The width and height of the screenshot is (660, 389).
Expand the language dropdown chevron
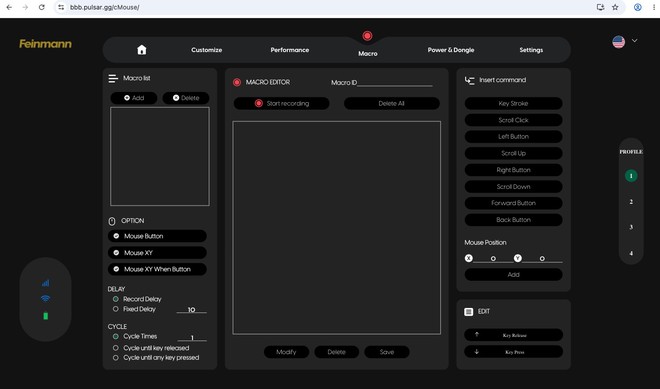(634, 41)
